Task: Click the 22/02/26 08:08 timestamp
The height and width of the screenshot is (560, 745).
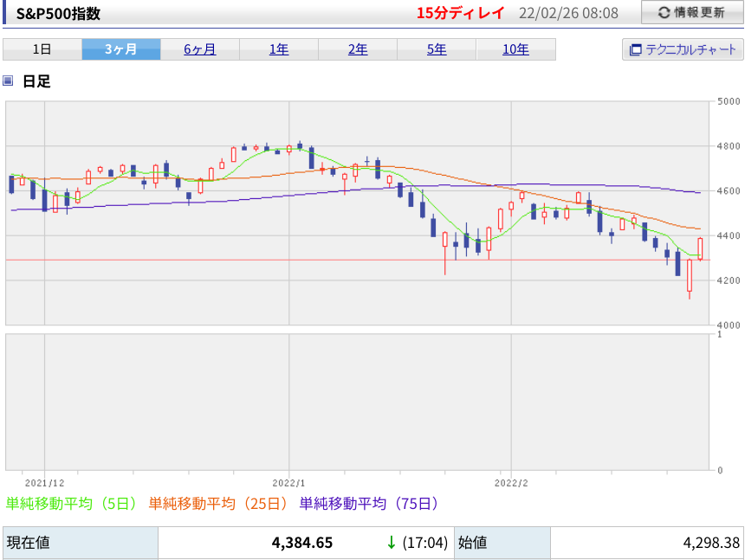Action: [568, 13]
